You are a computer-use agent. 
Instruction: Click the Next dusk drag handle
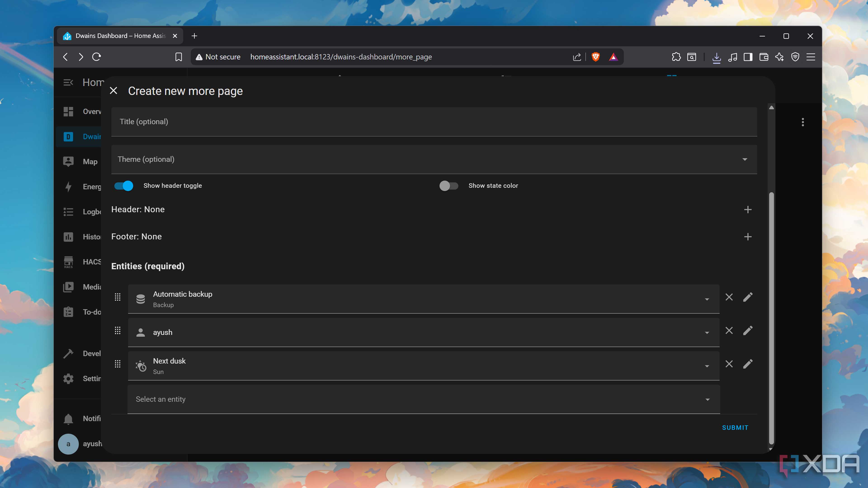pos(117,364)
